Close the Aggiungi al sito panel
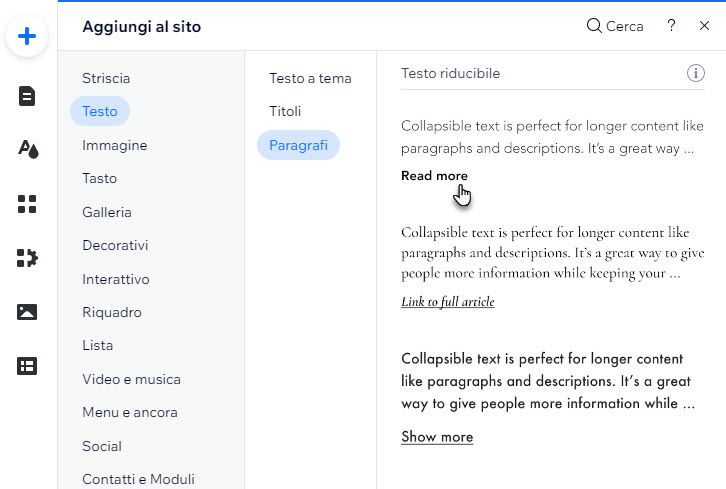Viewport: 726px width, 489px height. click(x=704, y=25)
